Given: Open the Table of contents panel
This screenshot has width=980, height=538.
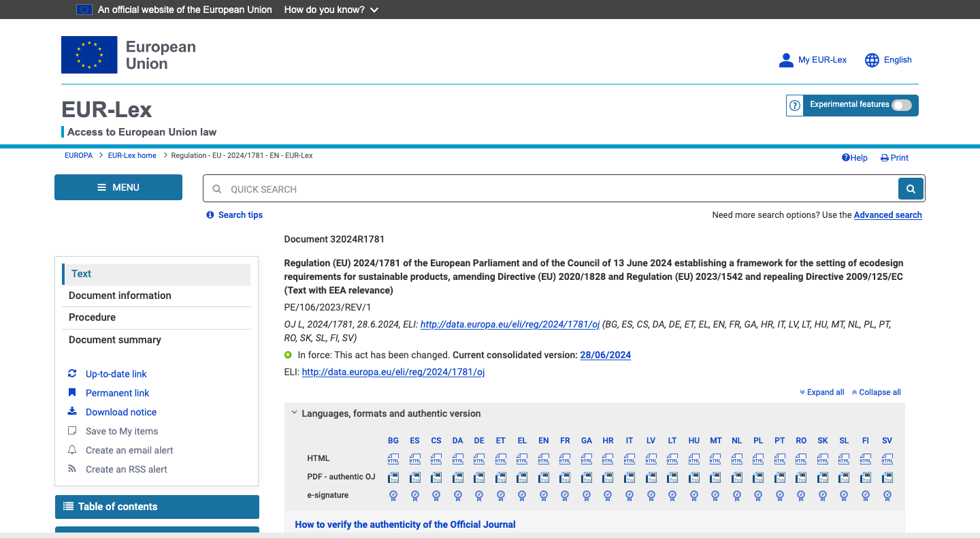Looking at the screenshot, I should coord(157,507).
